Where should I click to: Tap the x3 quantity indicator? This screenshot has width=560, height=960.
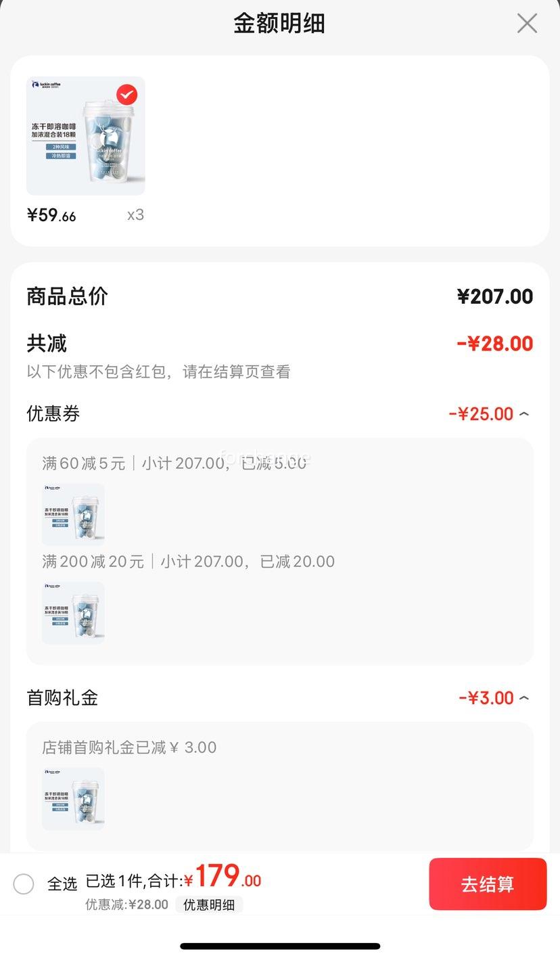point(135,215)
